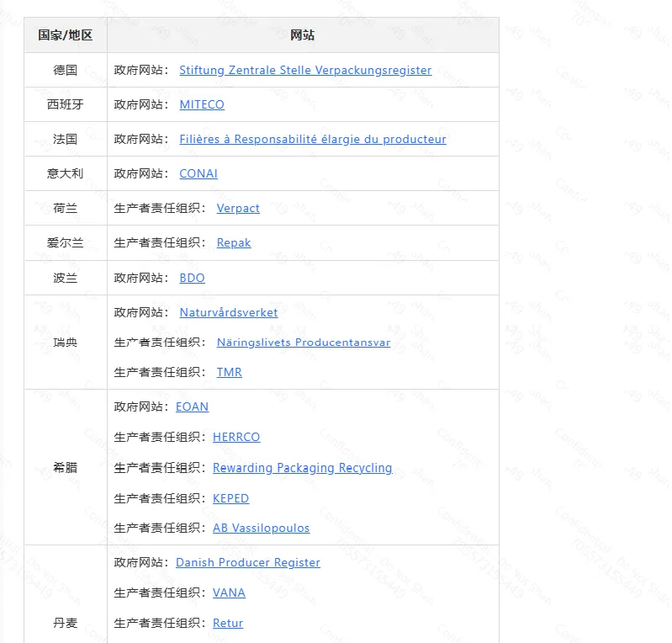Open the Repak link for Ireland
Image resolution: width=672 pixels, height=643 pixels.
(x=234, y=243)
